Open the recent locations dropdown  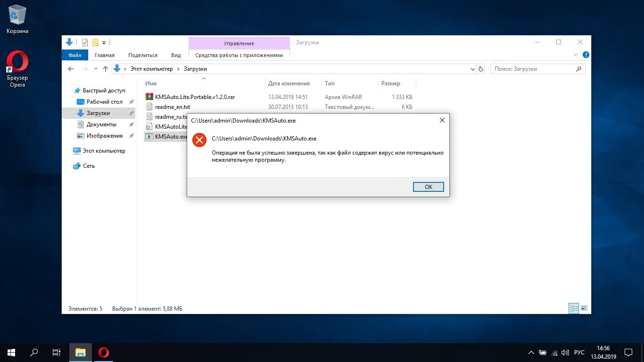click(96, 69)
